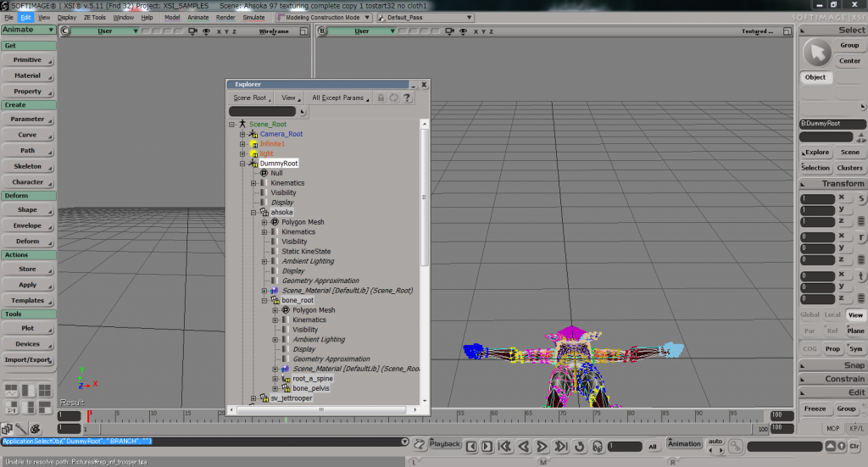868x467 pixels.
Task: Toggle Sym symmetry mode
Action: 856,349
